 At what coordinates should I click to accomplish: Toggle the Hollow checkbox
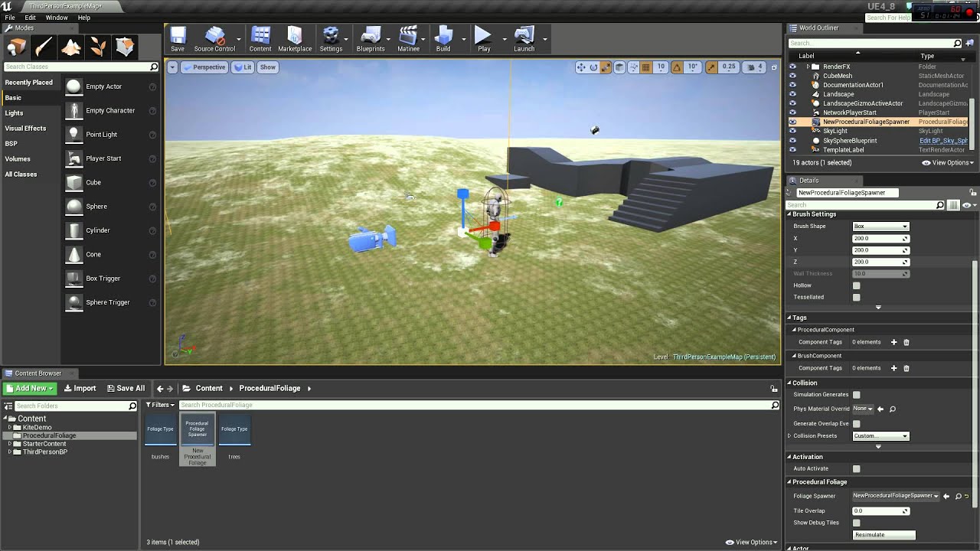(x=857, y=285)
